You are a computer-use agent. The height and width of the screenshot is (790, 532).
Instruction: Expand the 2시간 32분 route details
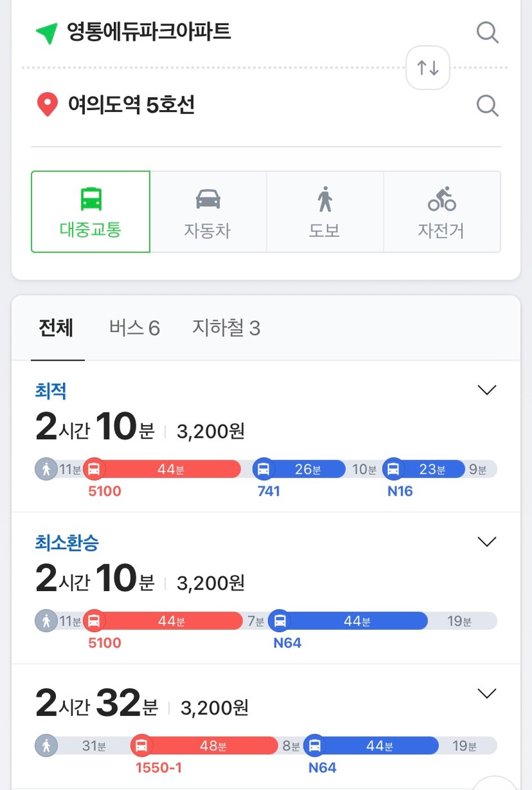(x=487, y=693)
